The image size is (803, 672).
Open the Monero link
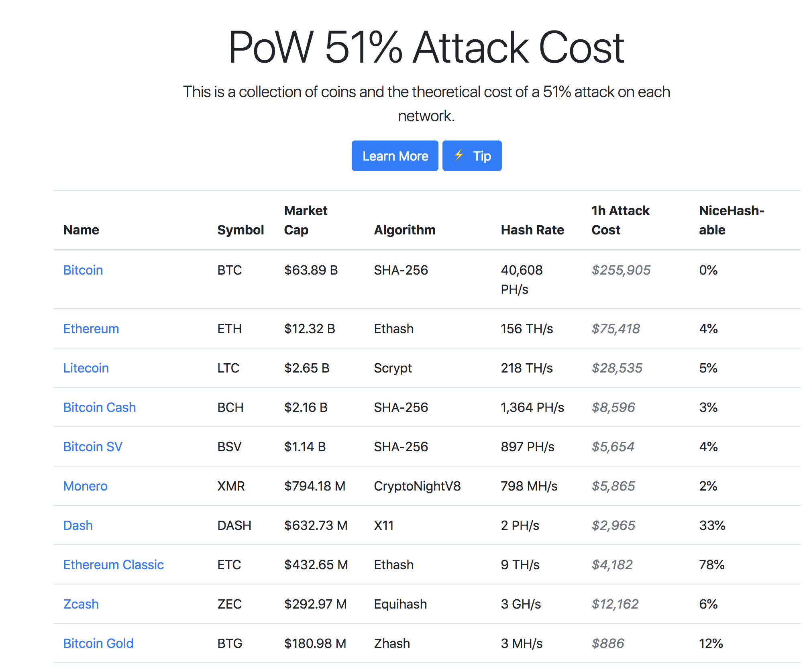tap(86, 486)
